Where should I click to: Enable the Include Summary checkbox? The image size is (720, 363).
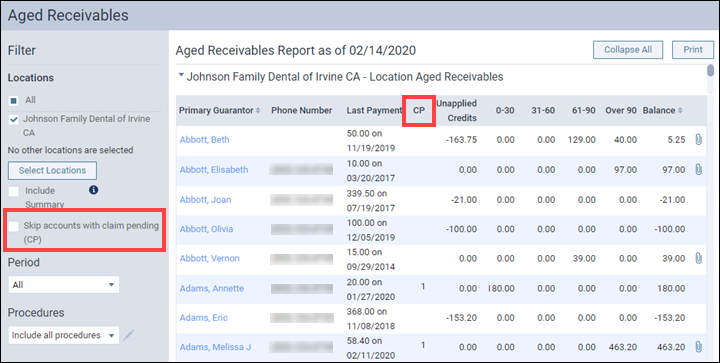click(14, 191)
